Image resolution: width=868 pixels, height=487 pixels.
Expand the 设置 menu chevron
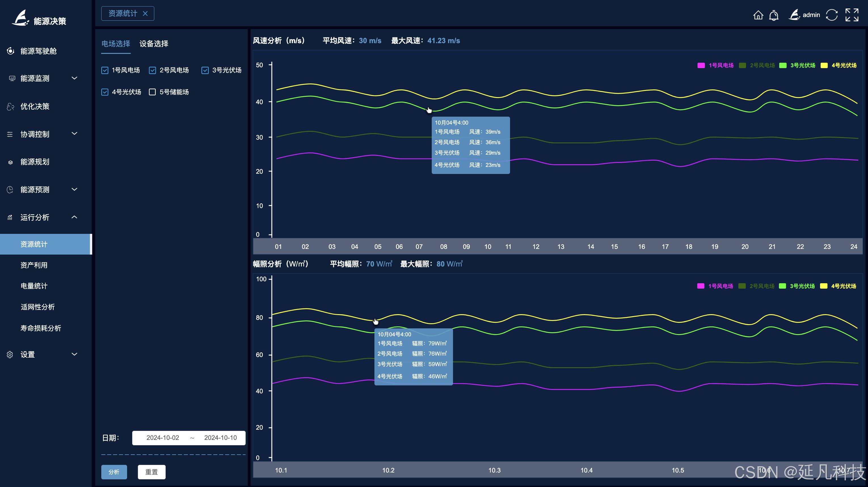[x=75, y=354]
